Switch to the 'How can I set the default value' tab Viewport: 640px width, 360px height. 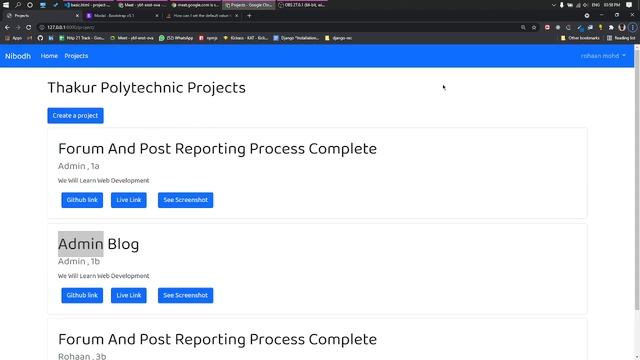pos(202,16)
